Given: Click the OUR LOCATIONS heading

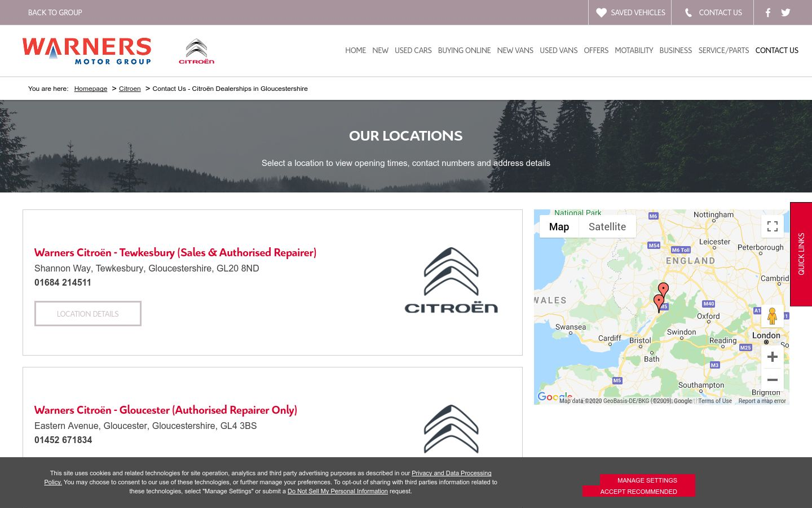Looking at the screenshot, I should pos(405,135).
